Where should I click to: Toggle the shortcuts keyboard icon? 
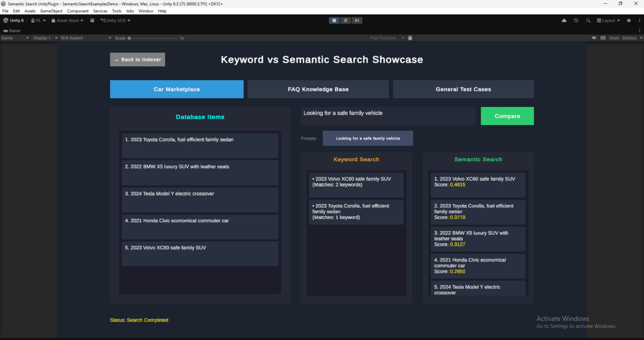[x=603, y=38]
